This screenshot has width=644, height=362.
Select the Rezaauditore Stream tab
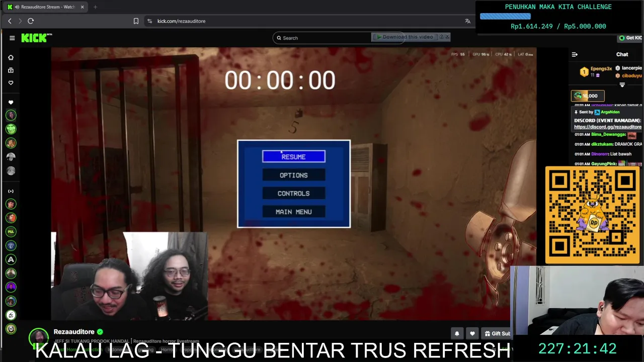click(46, 7)
